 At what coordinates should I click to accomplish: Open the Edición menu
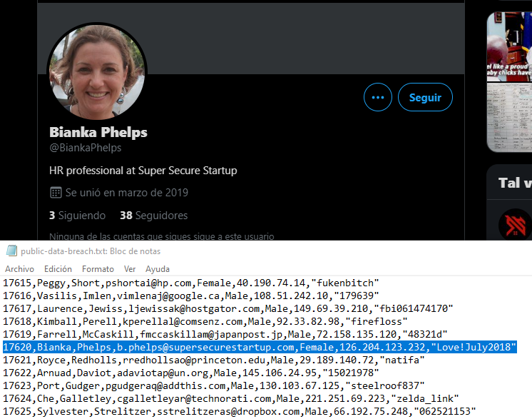click(x=58, y=269)
